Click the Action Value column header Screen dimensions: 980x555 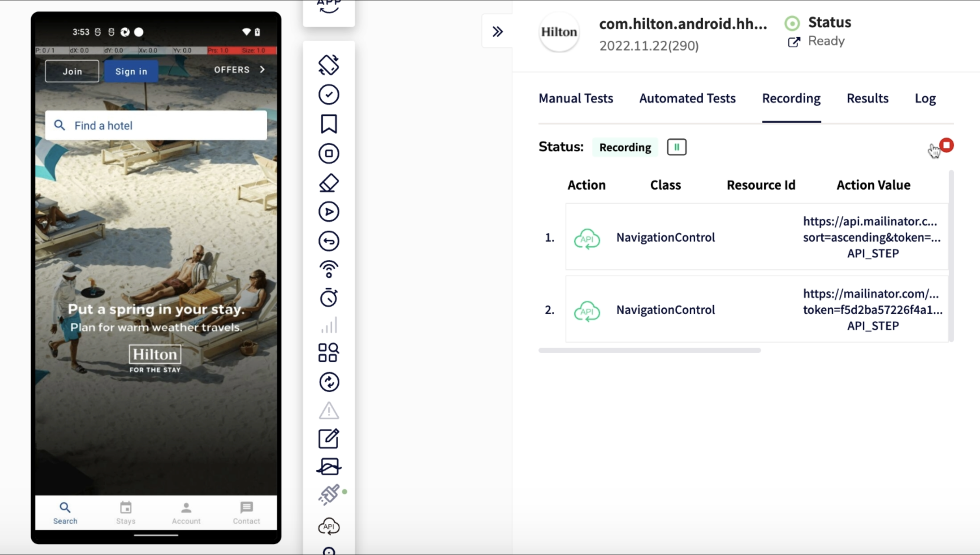[x=873, y=185]
